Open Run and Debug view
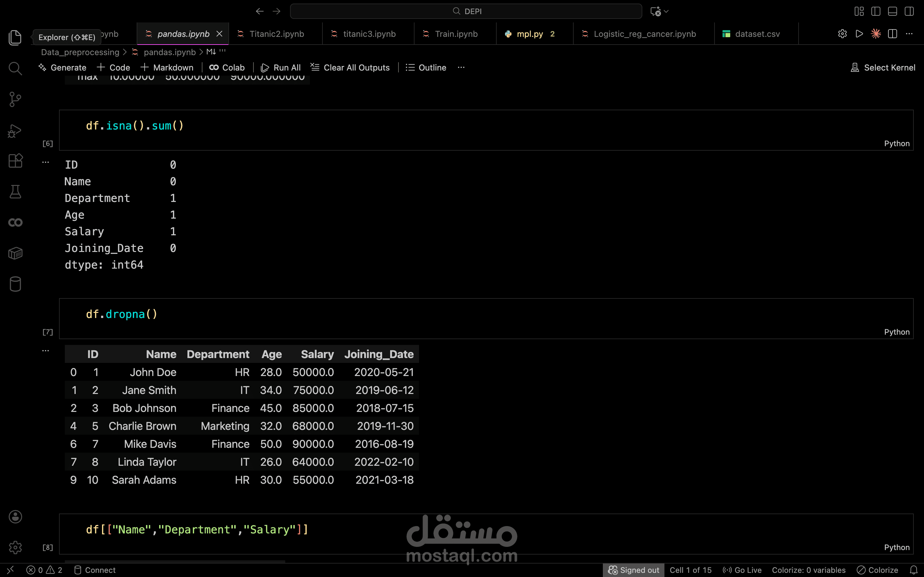Screen dimensions: 924x577 (15, 130)
